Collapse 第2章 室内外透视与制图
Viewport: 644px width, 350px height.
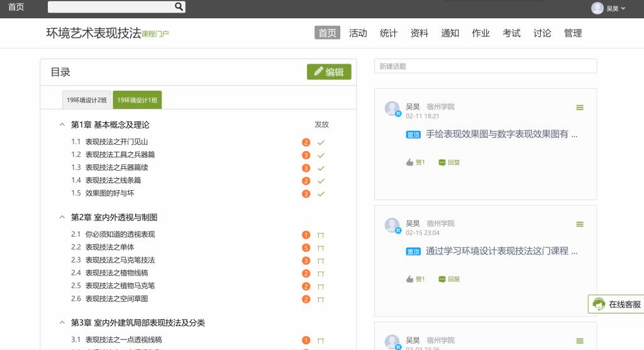pos(62,217)
